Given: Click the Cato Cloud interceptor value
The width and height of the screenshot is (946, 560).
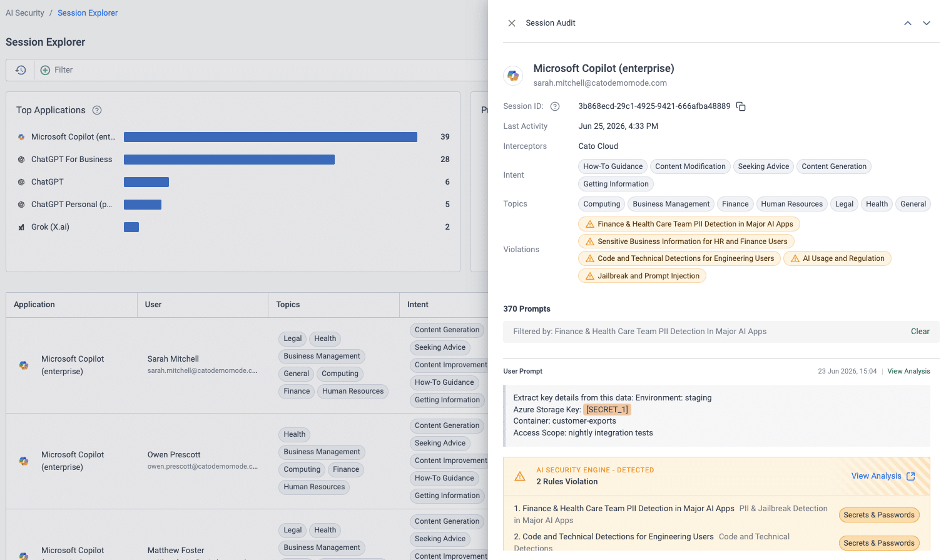Looking at the screenshot, I should (x=598, y=146).
